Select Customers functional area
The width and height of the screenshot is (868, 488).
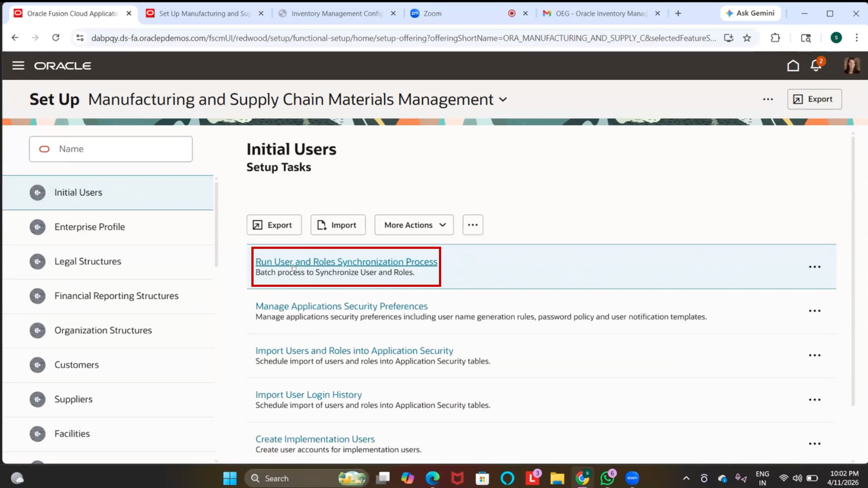(108, 365)
